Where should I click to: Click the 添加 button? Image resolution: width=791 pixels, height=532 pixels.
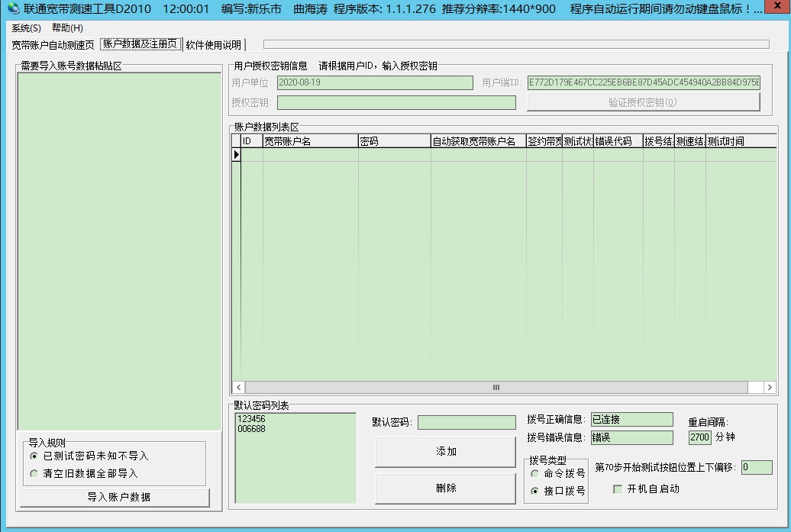(445, 452)
